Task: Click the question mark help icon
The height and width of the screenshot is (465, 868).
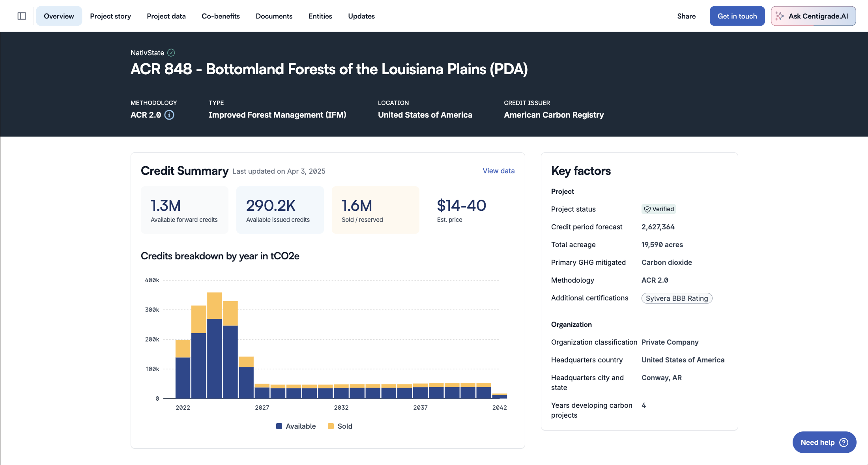Action: pos(844,442)
